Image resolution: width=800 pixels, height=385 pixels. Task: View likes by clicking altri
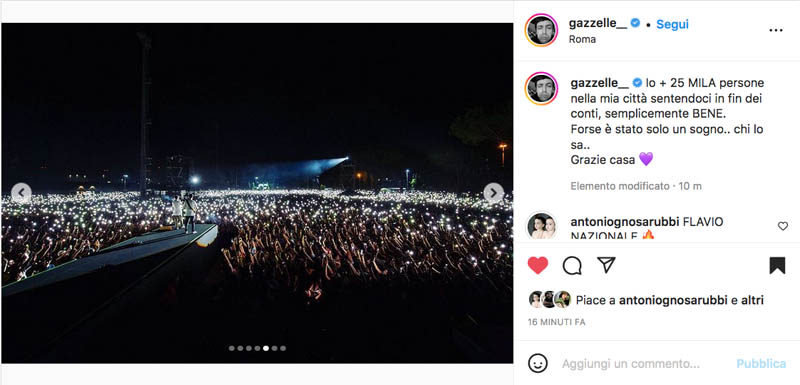[753, 300]
